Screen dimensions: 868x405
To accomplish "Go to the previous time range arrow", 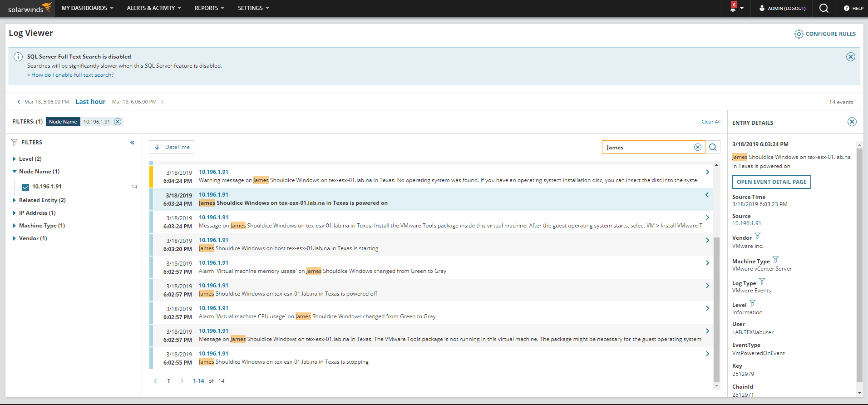I will [x=19, y=102].
